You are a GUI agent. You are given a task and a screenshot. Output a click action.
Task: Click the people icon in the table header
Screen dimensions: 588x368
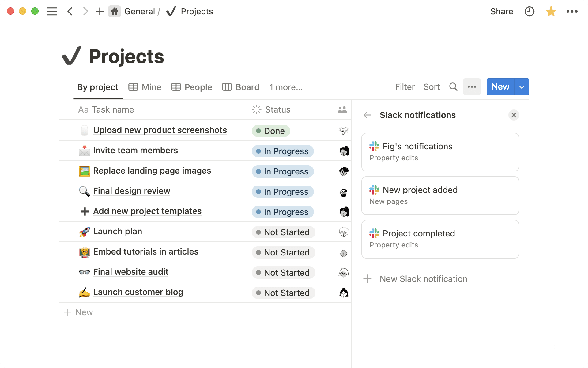[341, 109]
